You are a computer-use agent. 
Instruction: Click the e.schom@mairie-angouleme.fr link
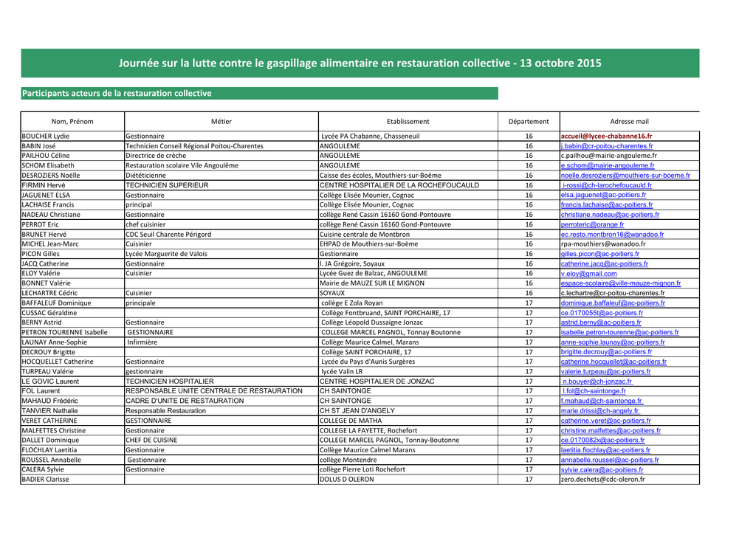pos(607,166)
